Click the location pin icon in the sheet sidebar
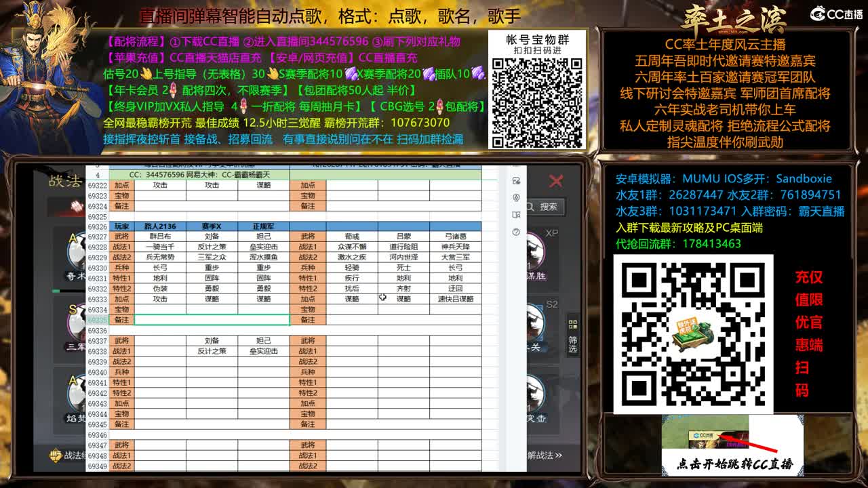This screenshot has height=488, width=868. 517,198
